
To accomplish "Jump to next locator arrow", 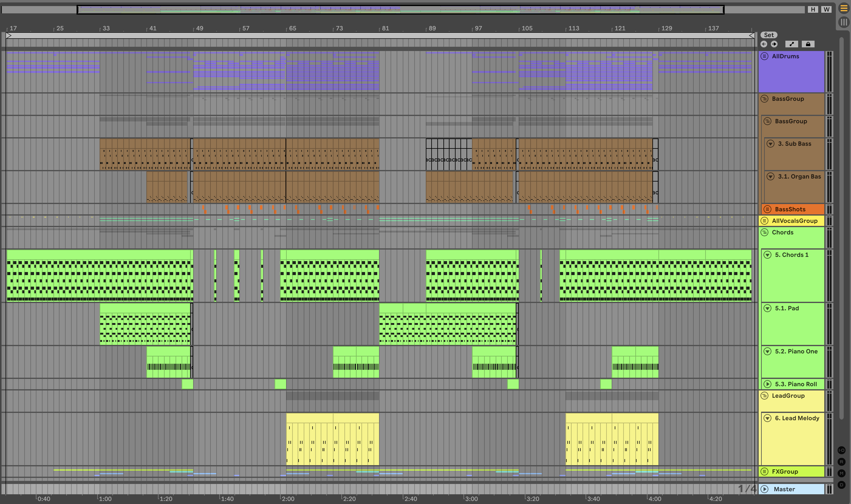I will click(x=774, y=44).
